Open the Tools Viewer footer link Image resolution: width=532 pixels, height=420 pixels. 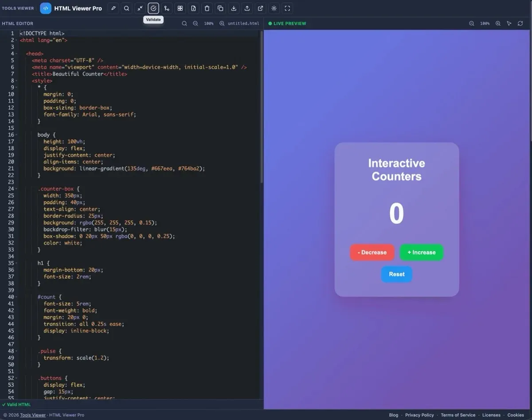tap(33, 415)
